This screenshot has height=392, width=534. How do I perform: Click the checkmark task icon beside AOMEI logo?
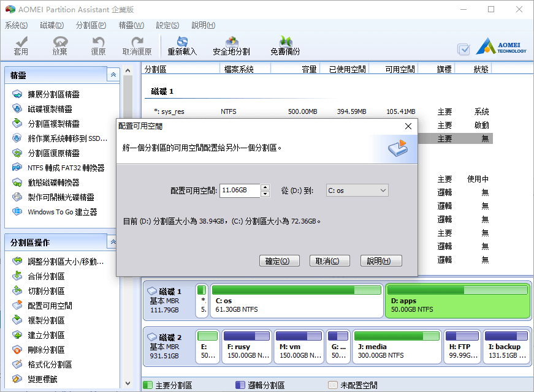463,50
